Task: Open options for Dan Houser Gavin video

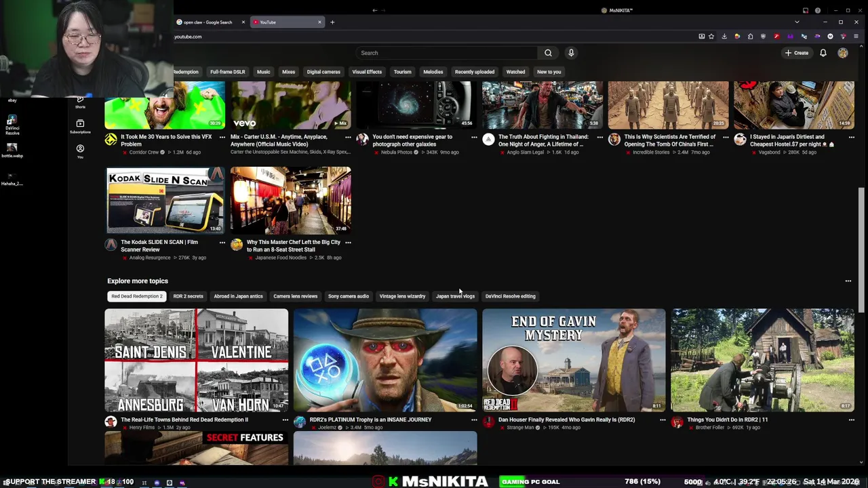Action: [663, 420]
